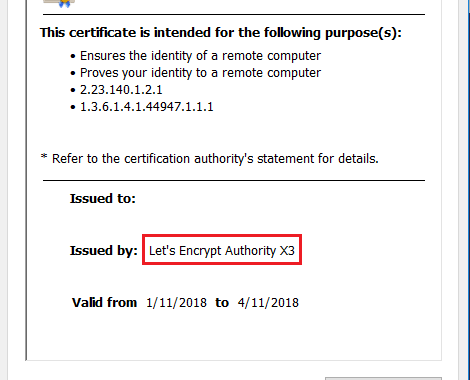Click the dialog's right window border
This screenshot has width=470, height=380.
click(x=468, y=190)
